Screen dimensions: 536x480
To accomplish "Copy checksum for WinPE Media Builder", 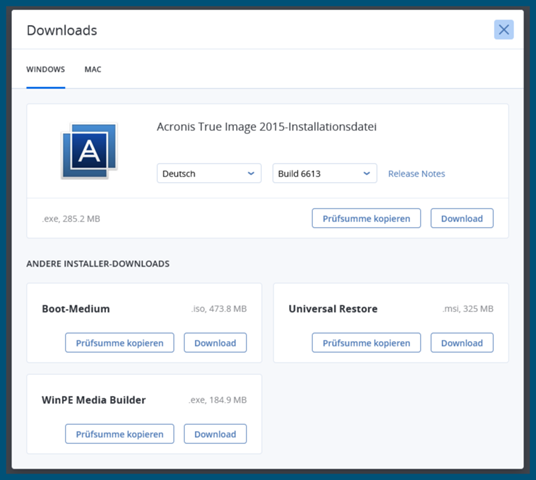I will click(120, 434).
